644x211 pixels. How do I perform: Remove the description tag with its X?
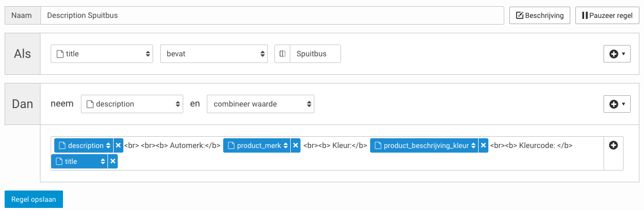[118, 145]
